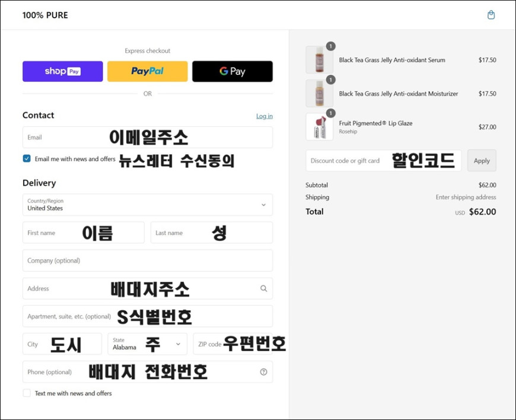Click 'Fruit Pigmented® Lip Glaze' product name

coord(375,123)
